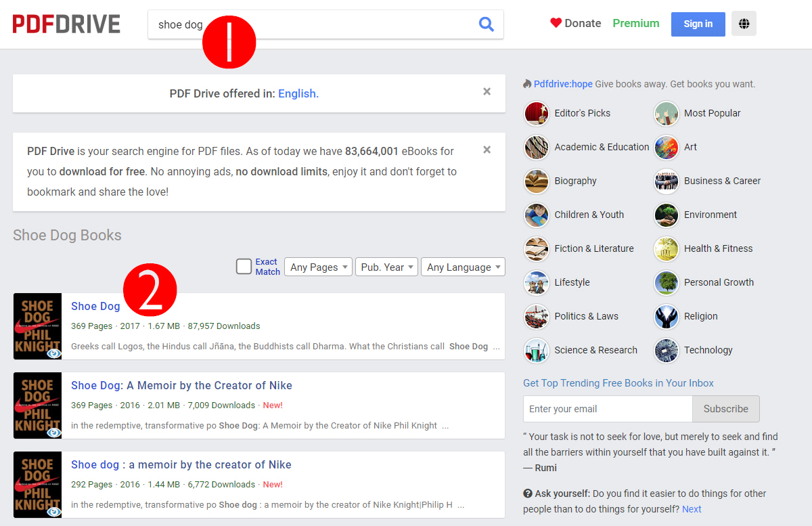This screenshot has width=812, height=526.
Task: Click the Exact Match label text
Action: (267, 267)
